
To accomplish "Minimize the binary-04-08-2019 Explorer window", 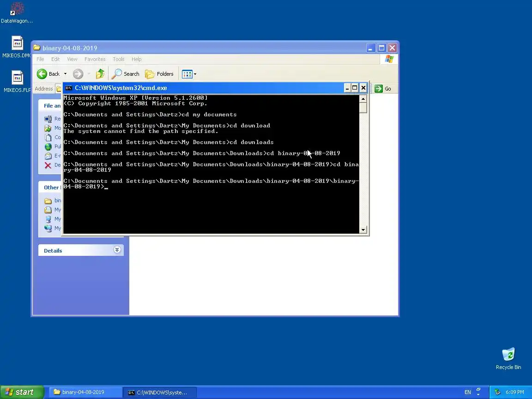I will (x=370, y=48).
